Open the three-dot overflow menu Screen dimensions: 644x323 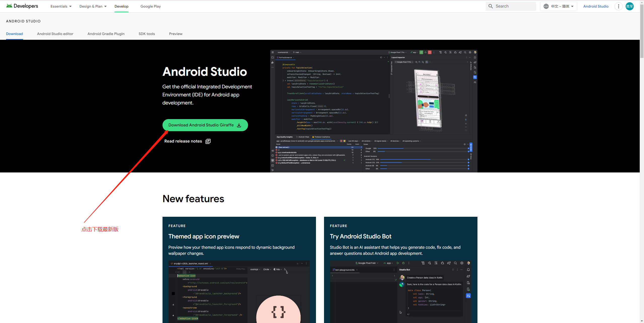(618, 6)
